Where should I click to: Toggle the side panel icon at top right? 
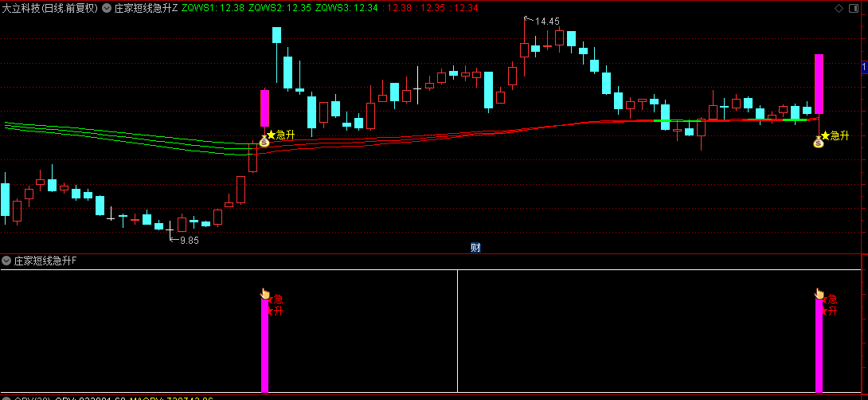click(x=854, y=8)
